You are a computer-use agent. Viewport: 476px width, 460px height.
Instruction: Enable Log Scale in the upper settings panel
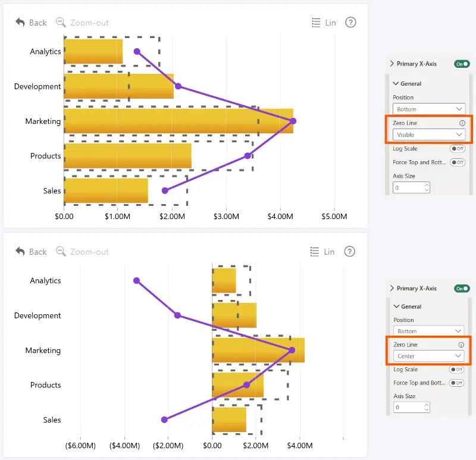(458, 149)
